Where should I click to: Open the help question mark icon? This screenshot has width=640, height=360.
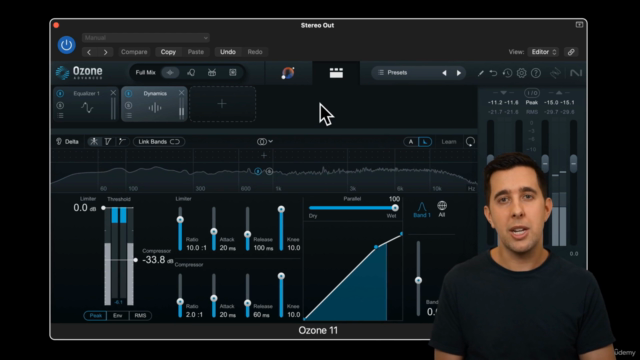pyautogui.click(x=536, y=73)
